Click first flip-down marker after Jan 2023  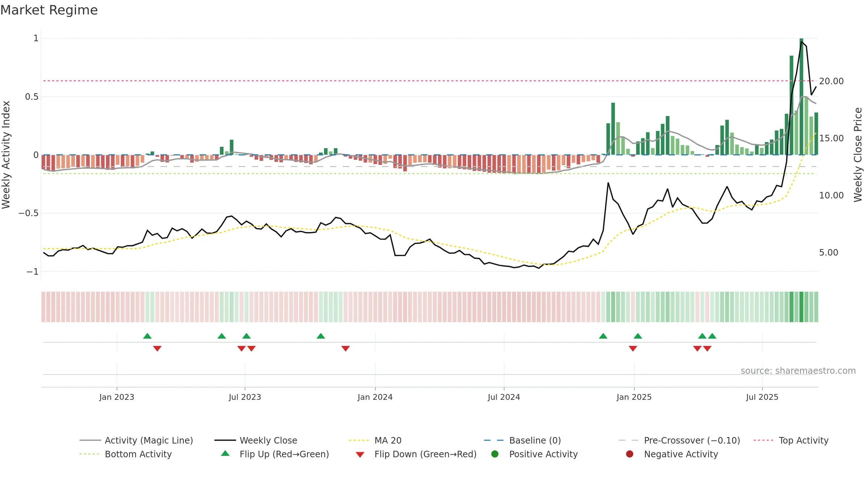157,348
